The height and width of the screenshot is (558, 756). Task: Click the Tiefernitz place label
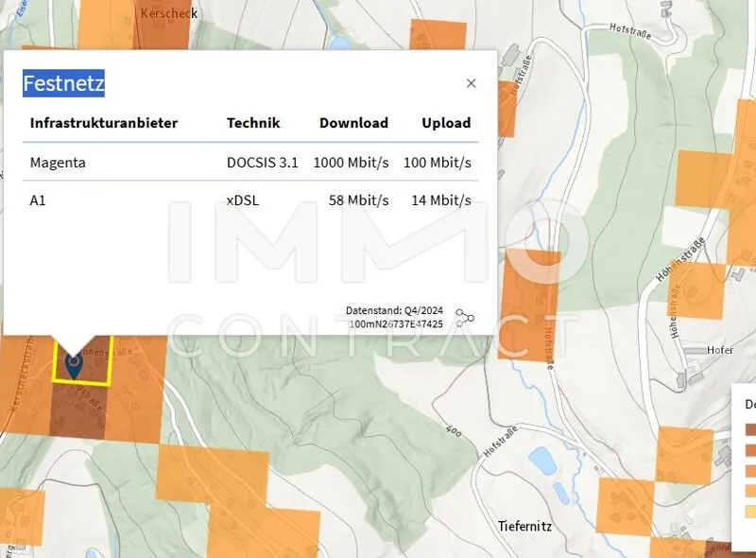[x=524, y=526]
